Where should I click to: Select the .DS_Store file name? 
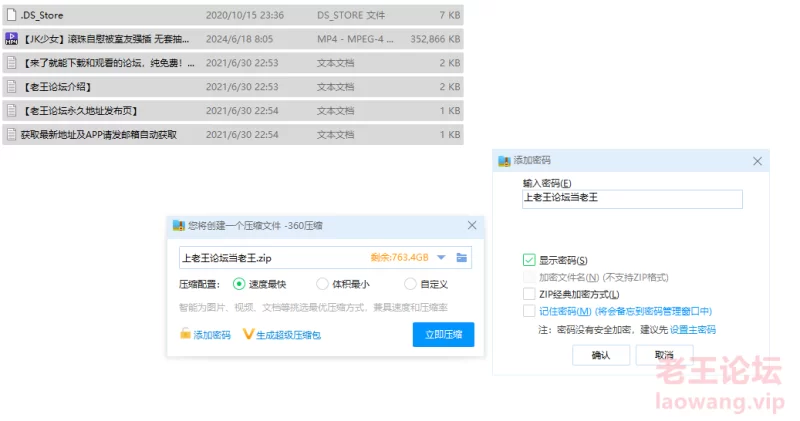click(42, 15)
